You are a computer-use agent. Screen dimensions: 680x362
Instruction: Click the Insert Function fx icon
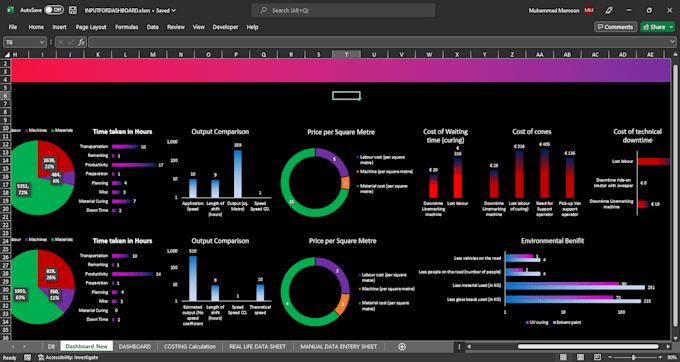pyautogui.click(x=81, y=42)
